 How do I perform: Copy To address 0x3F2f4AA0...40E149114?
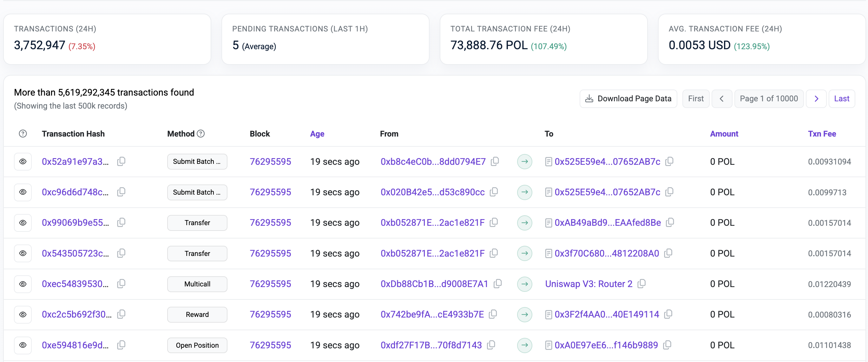tap(668, 314)
